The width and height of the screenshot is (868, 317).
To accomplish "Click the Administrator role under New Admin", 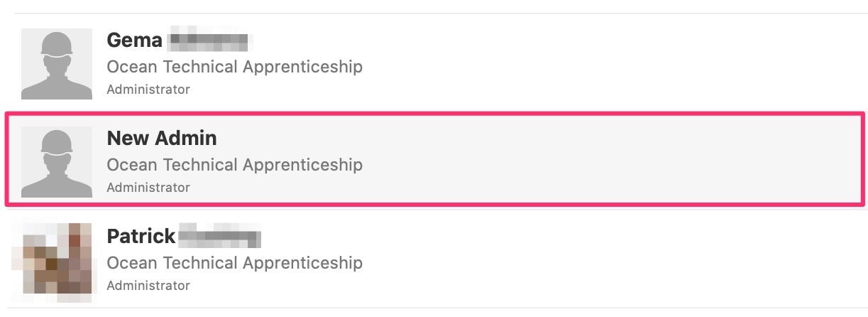I will 148,188.
